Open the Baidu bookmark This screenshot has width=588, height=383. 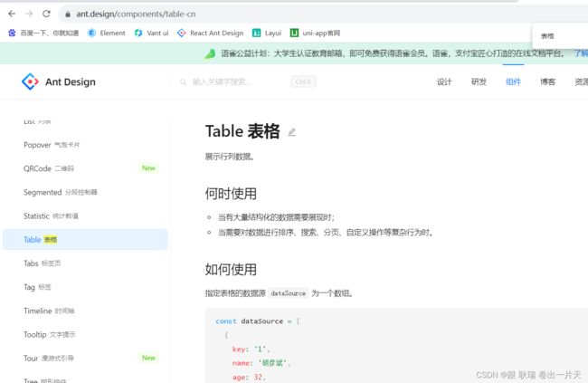point(43,33)
